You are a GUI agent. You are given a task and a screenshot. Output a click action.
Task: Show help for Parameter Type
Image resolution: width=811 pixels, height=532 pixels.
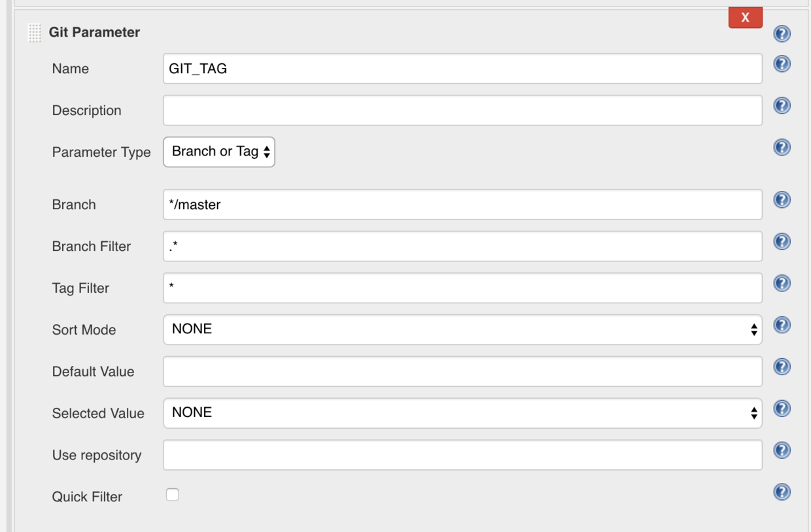tap(782, 148)
